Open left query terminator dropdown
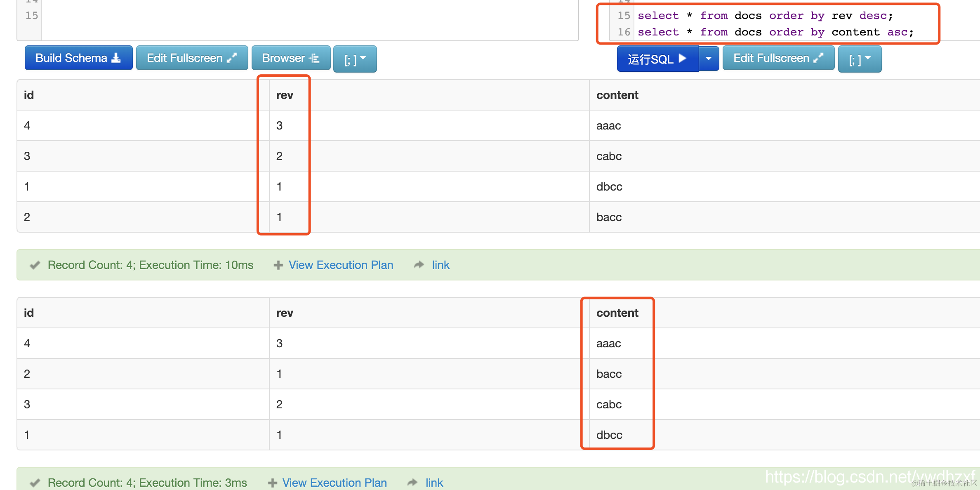980x490 pixels. coord(355,59)
